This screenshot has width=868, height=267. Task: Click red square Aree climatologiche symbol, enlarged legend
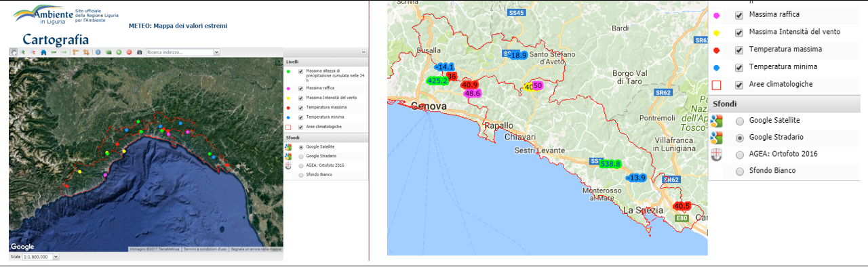pos(717,85)
